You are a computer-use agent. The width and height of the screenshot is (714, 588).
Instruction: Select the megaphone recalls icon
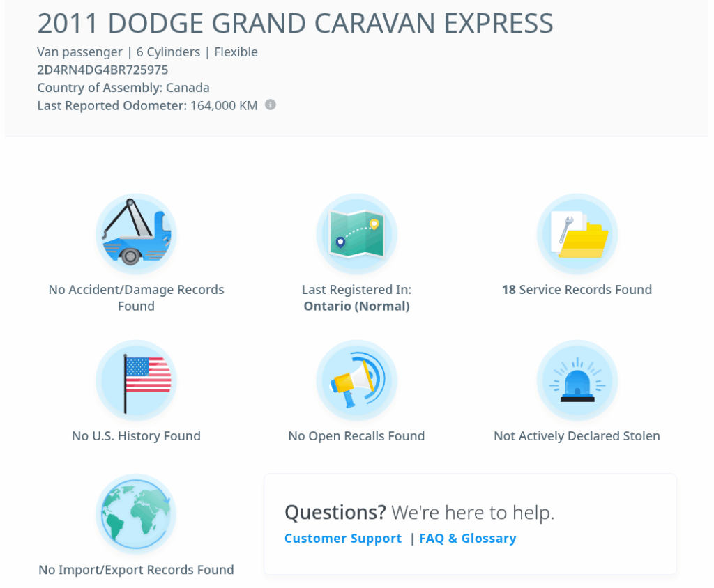tap(356, 380)
